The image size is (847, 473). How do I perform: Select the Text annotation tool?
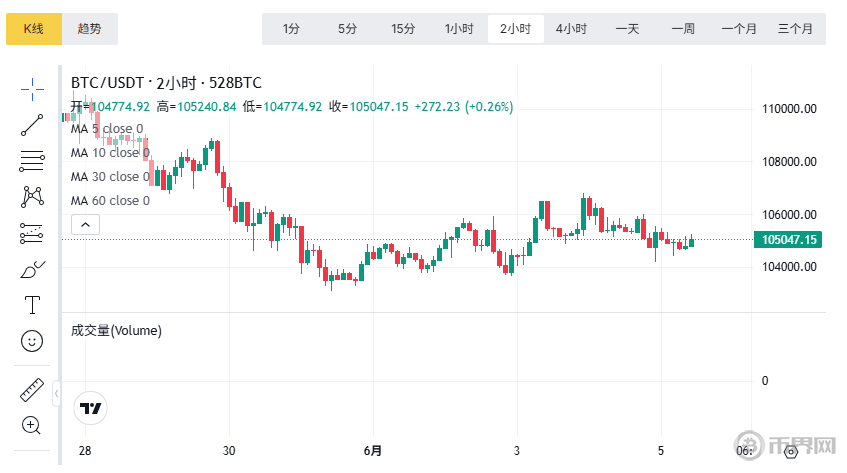tap(32, 304)
